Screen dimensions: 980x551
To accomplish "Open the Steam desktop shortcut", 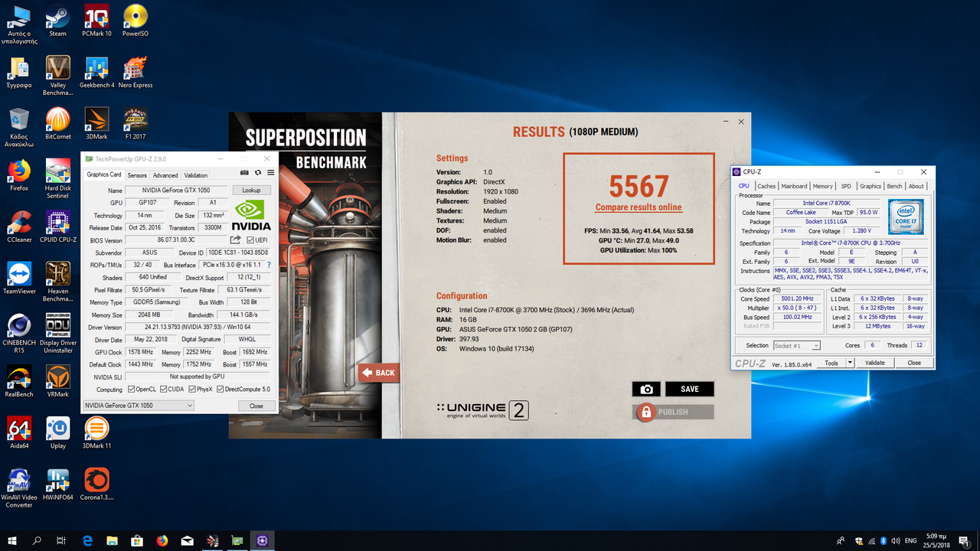I will 57,20.
